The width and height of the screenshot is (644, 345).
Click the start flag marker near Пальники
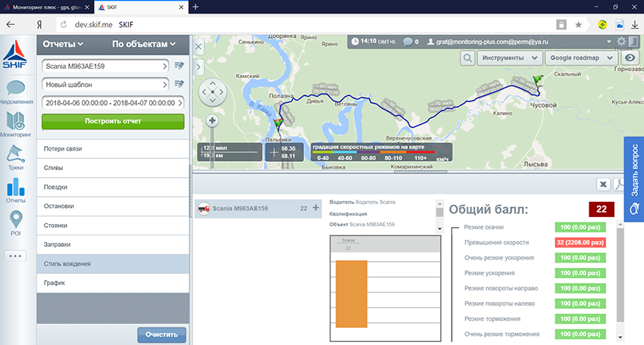click(279, 124)
